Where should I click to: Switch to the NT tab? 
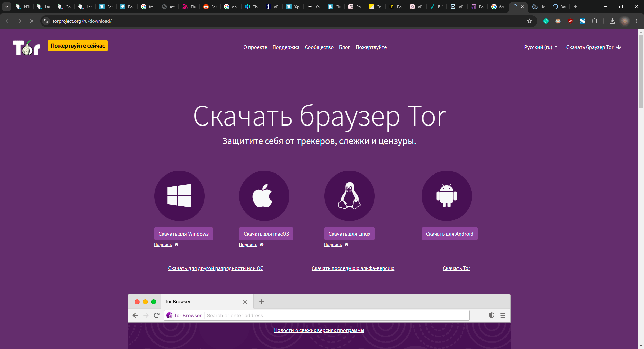coord(23,7)
